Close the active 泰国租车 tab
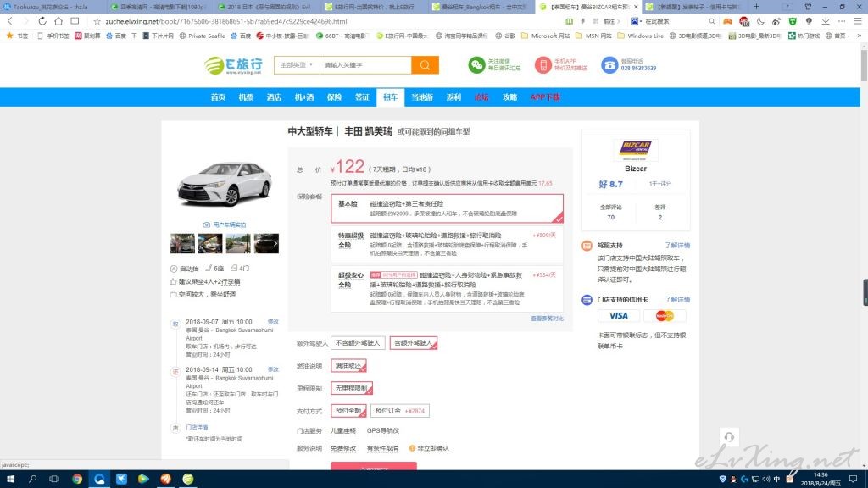The image size is (868, 488). pyautogui.click(x=636, y=7)
